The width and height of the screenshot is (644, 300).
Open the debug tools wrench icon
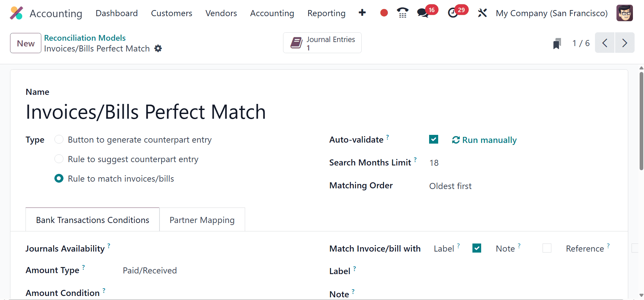point(482,13)
